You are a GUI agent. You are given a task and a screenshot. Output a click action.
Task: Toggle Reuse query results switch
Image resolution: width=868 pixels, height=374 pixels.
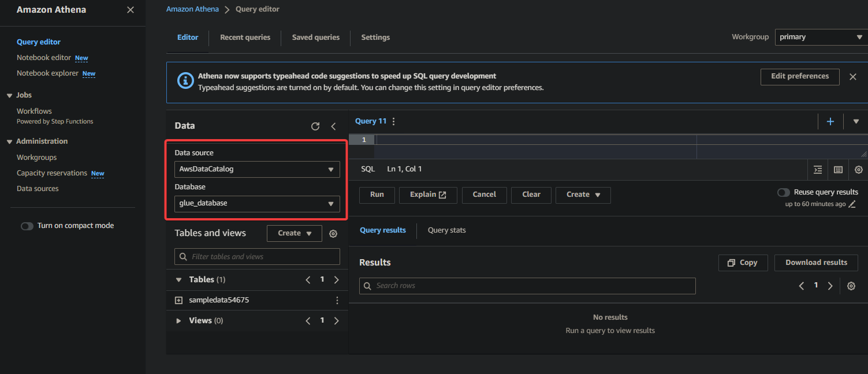pos(784,192)
